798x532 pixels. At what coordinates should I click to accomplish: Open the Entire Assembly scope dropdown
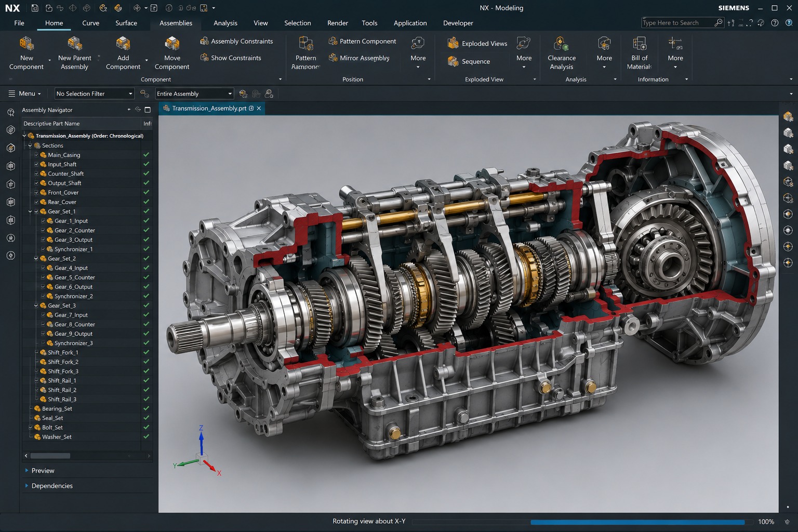click(195, 94)
